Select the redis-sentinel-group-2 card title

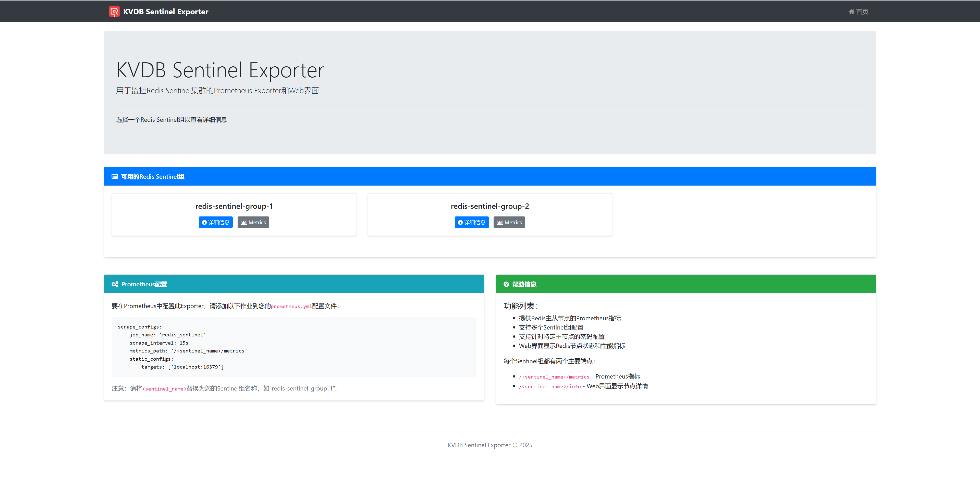click(490, 206)
